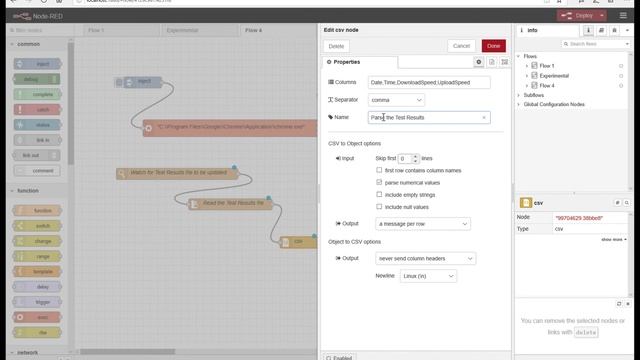
Task: Select the catch node in the palette
Action: [x=38, y=109]
